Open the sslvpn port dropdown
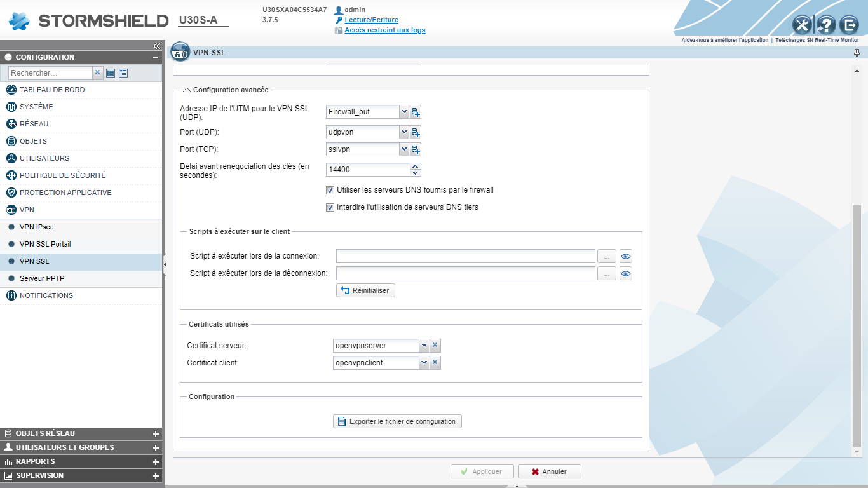This screenshot has height=488, width=868. point(404,149)
